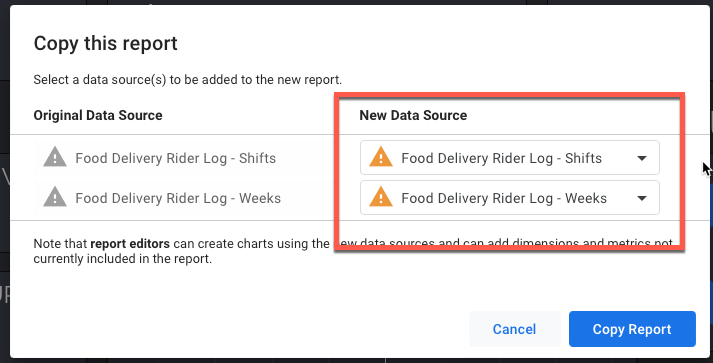Click 'Note that' at start of note

[x=60, y=244]
